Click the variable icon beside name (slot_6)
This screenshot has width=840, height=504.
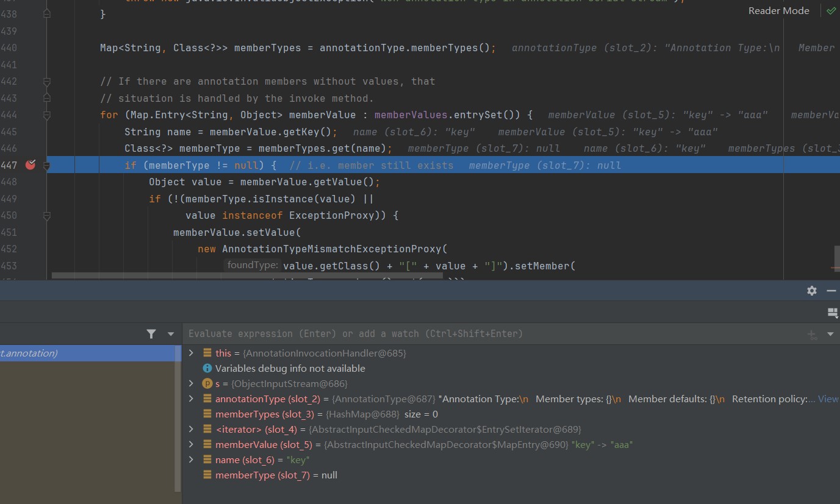coord(207,460)
